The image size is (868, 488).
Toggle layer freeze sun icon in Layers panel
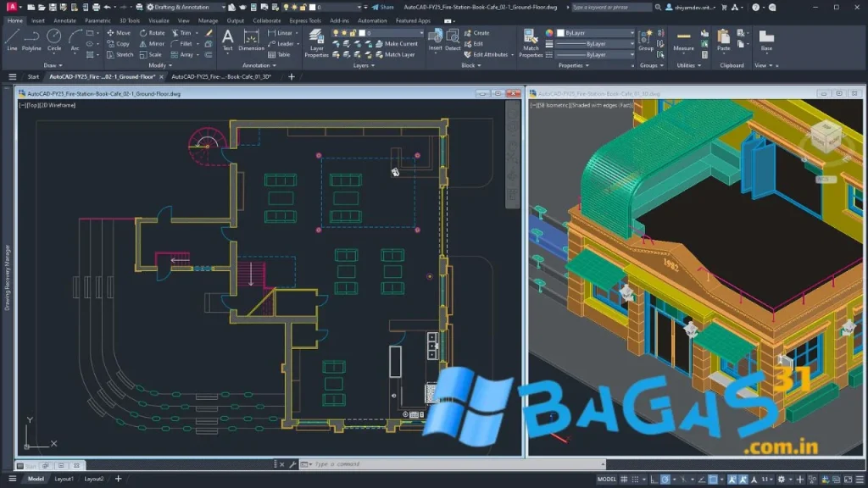point(344,33)
